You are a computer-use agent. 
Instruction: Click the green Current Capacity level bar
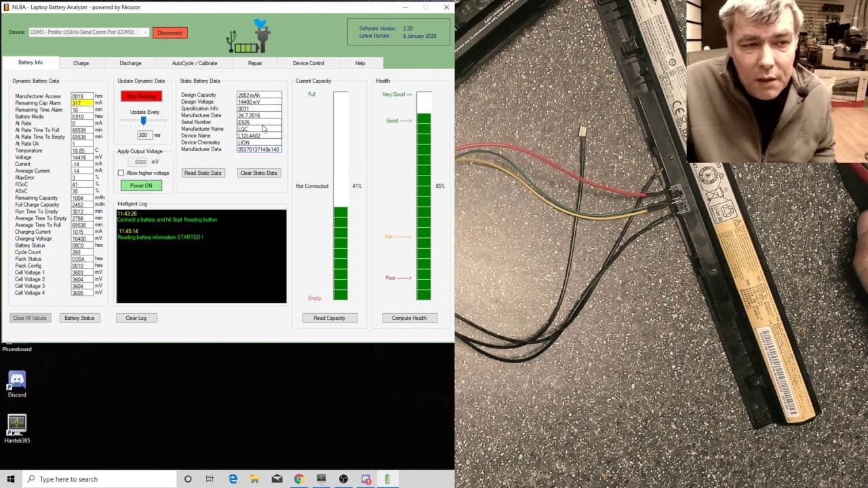click(340, 253)
